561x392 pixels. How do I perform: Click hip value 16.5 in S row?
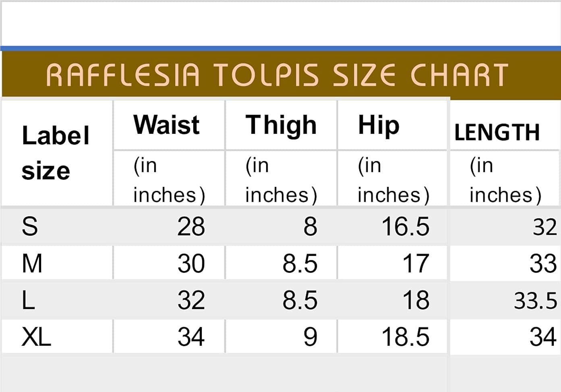(405, 226)
